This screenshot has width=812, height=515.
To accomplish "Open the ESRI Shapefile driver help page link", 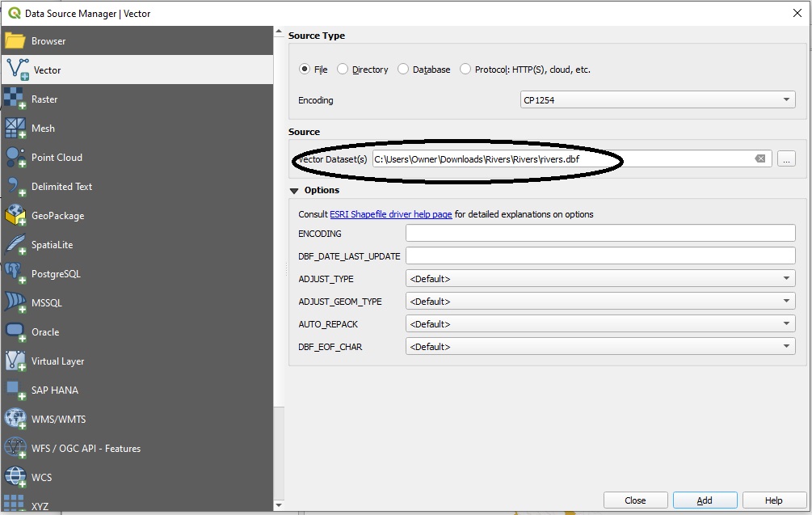I will coord(390,214).
